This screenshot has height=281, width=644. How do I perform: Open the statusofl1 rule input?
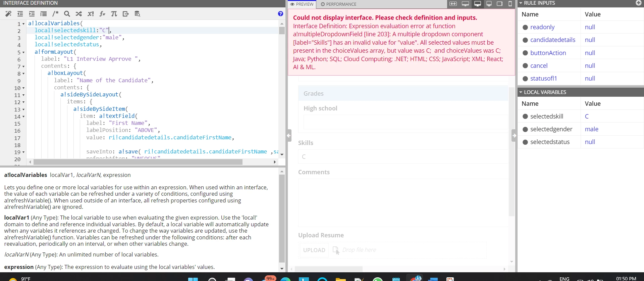[x=543, y=79]
